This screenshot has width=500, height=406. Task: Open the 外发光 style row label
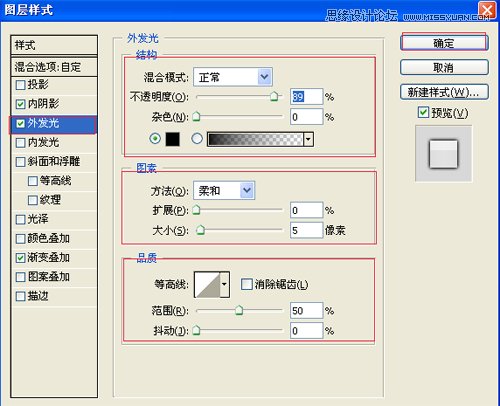point(43,123)
